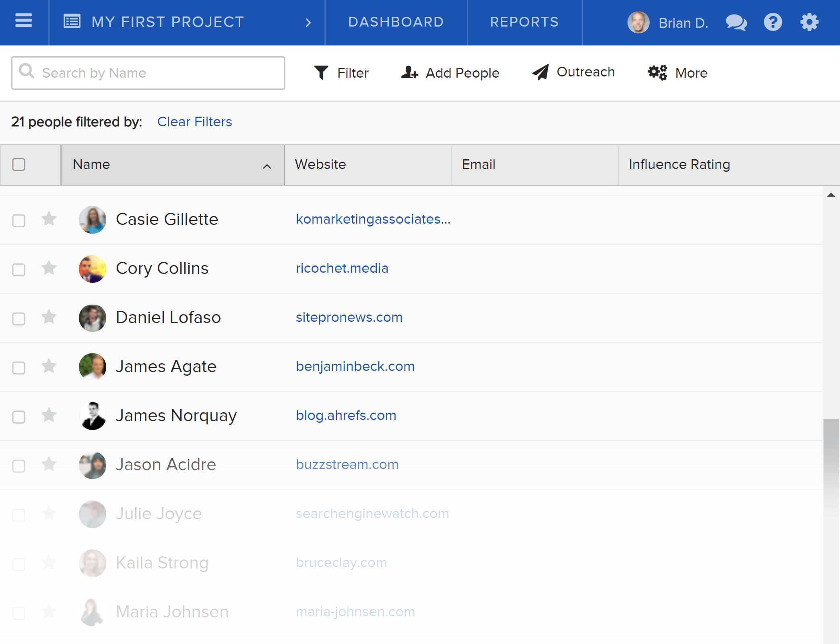Select the Casie Gillette row checkbox
This screenshot has height=644, width=840.
(19, 220)
